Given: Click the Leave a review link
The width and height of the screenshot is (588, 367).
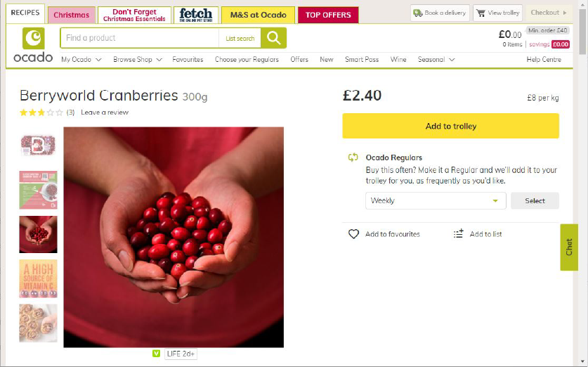Looking at the screenshot, I should 105,112.
